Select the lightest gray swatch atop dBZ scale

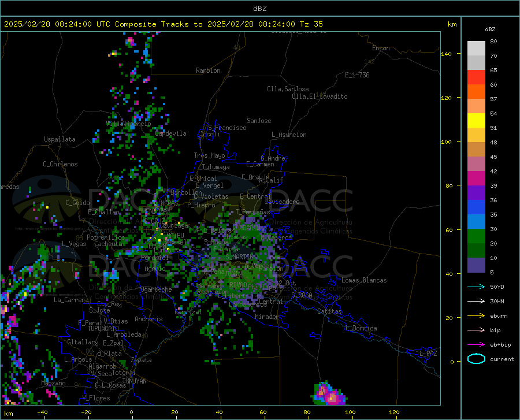476,49
